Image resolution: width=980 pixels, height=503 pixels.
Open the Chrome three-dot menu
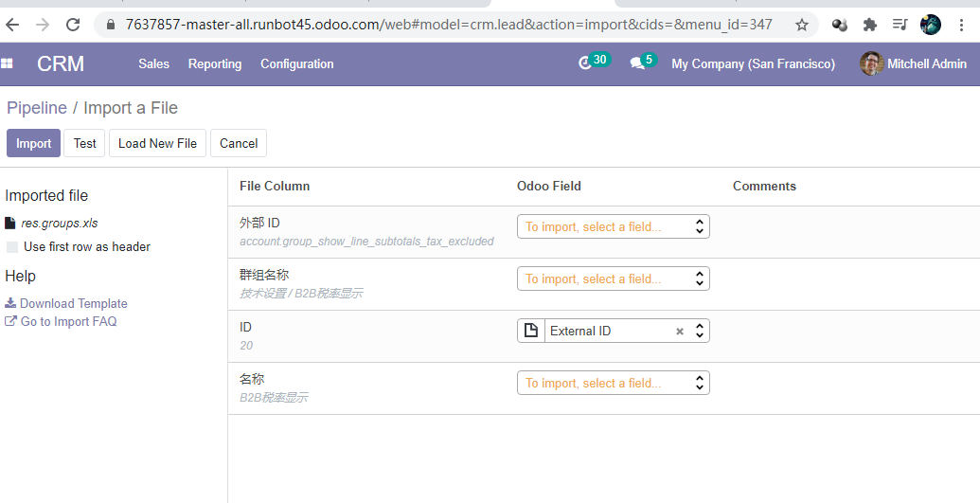961,25
